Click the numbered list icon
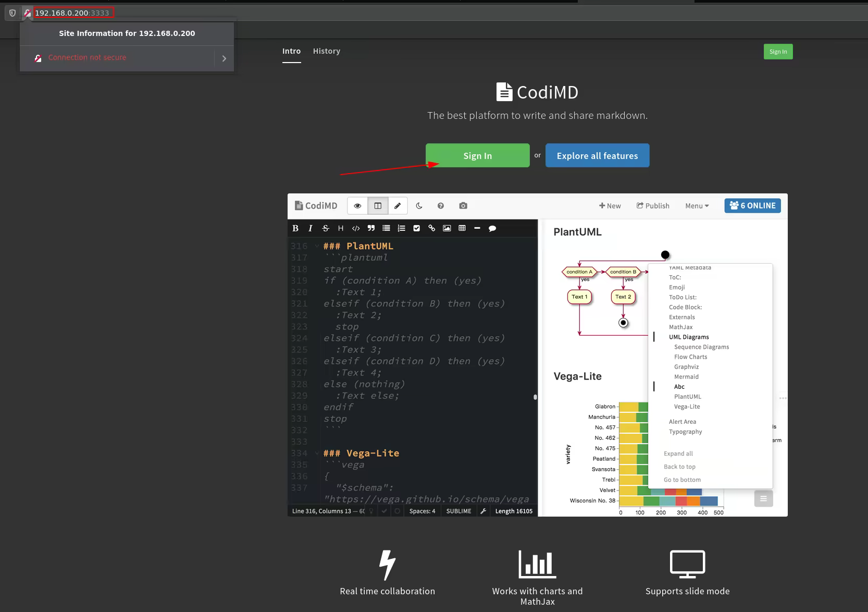This screenshot has width=868, height=612. click(x=401, y=228)
